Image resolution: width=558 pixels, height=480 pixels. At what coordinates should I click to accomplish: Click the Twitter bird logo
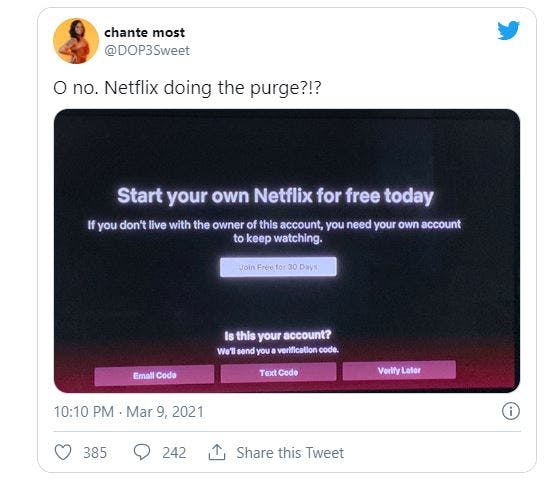click(508, 30)
